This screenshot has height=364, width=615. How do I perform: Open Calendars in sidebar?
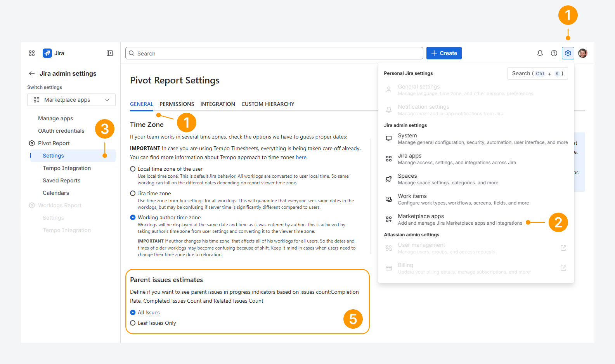point(56,193)
